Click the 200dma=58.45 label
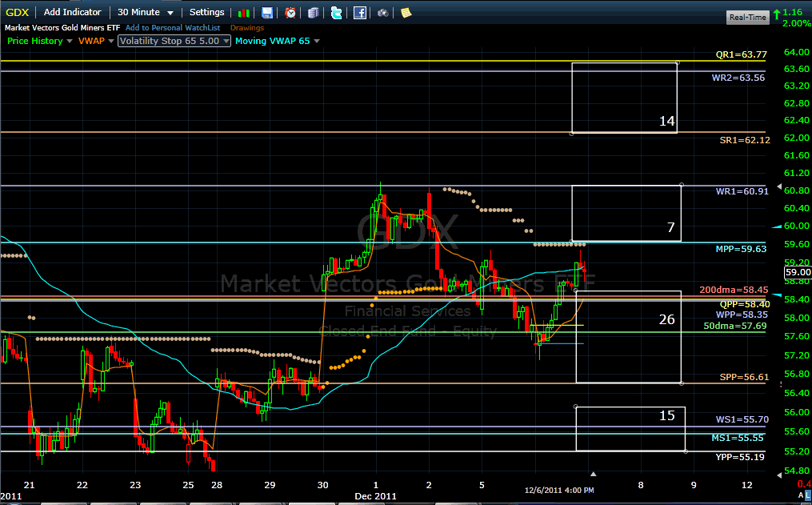Viewport: 812px width, 505px height. point(734,290)
